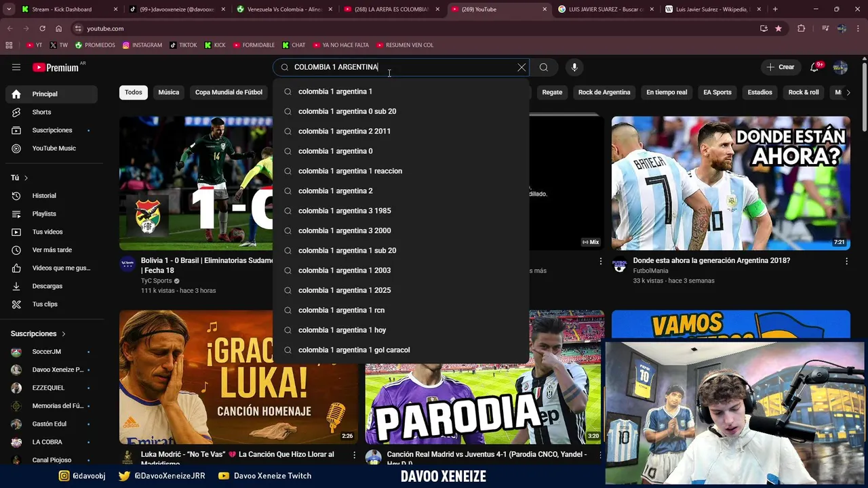Select suggestion "colombia 1 argentina 0 sub 20"
This screenshot has width=868, height=488.
401,111
